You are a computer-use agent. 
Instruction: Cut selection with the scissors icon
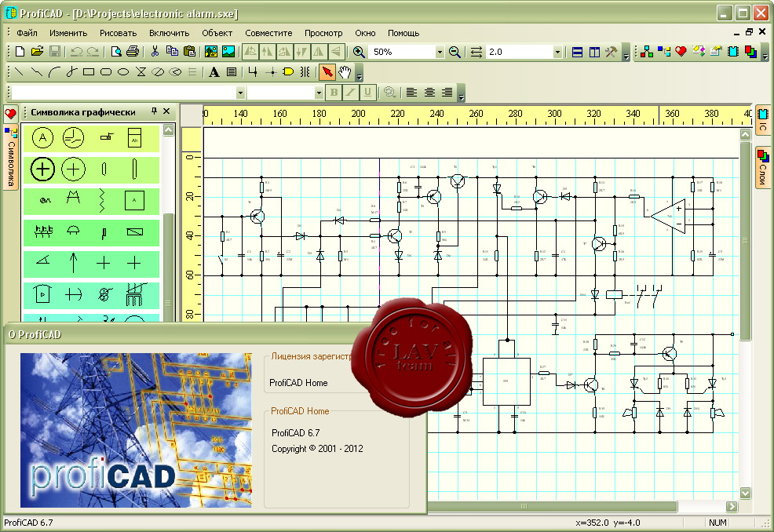click(155, 51)
